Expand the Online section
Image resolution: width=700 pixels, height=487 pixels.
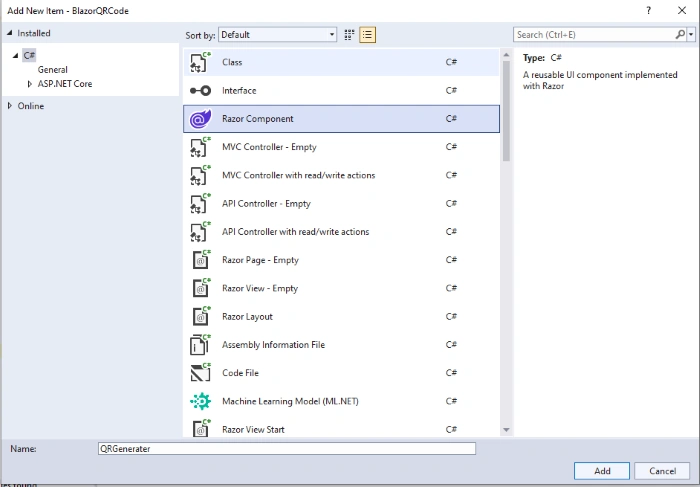pos(10,106)
